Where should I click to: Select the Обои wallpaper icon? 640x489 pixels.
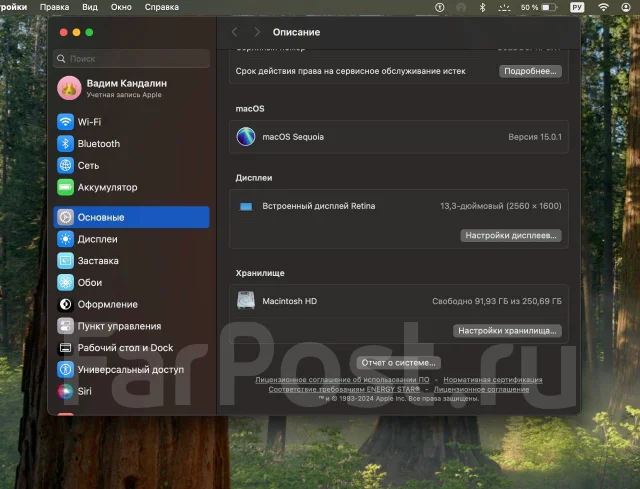tap(65, 282)
